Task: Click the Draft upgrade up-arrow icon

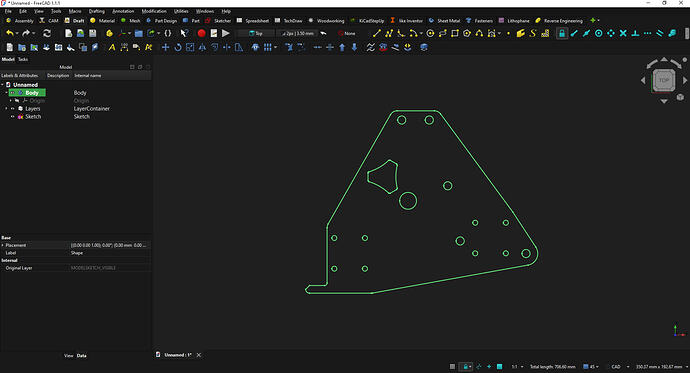Action: click(342, 47)
